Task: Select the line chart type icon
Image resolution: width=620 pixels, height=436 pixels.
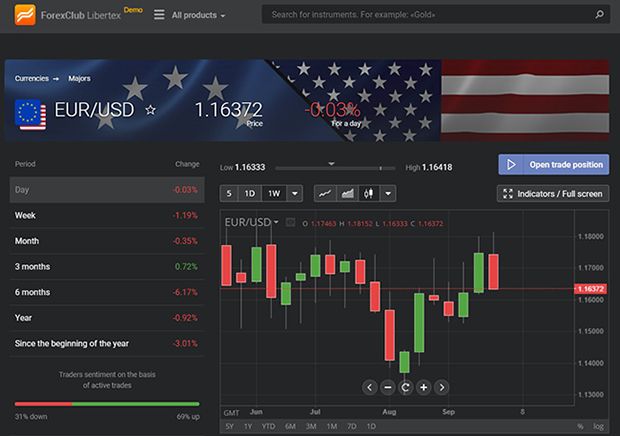Action: click(325, 193)
